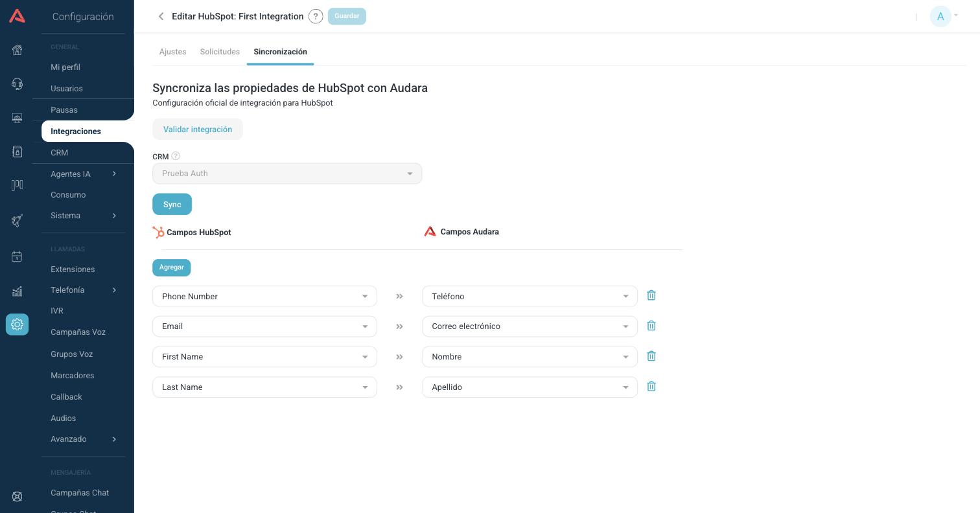Open the calendar icon in the left rail

pyautogui.click(x=17, y=256)
